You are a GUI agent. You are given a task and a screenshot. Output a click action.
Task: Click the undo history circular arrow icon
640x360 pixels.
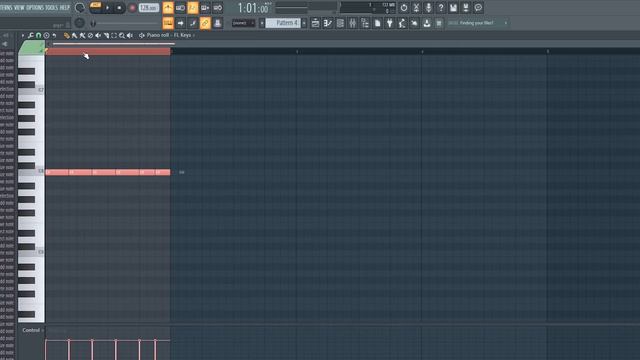click(x=403, y=8)
